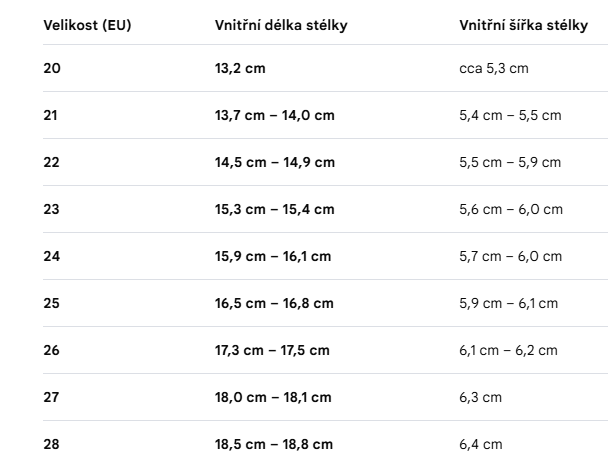This screenshot has width=608, height=466.
Task: Click the '5,5 cm – 5,9 cm' width cell
Action: point(510,162)
